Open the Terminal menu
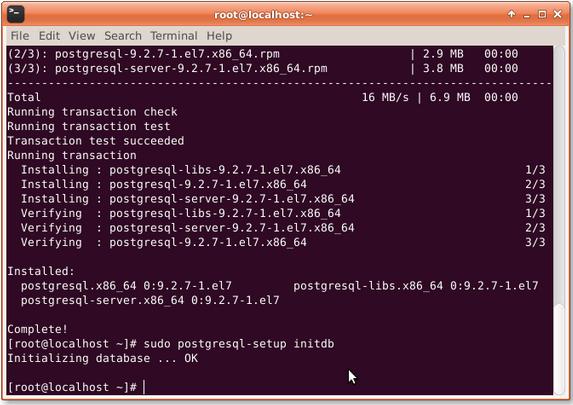This screenshot has width=573, height=405. pyautogui.click(x=174, y=36)
